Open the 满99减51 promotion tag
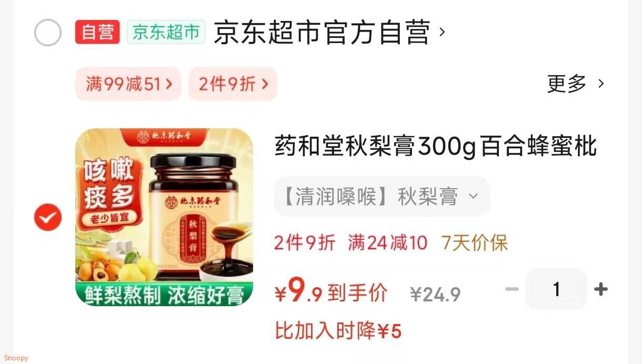Image resolution: width=642 pixels, height=364 pixels. (x=128, y=84)
